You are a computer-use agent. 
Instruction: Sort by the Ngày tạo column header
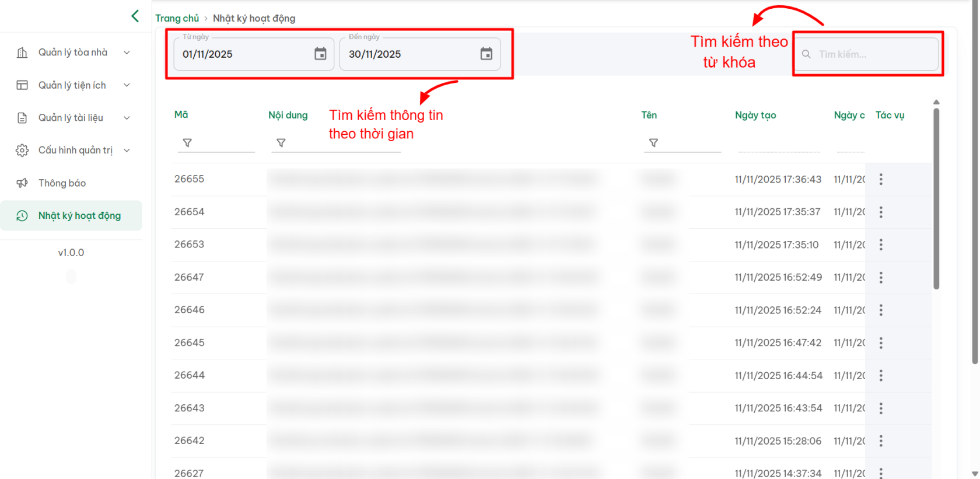tap(755, 116)
